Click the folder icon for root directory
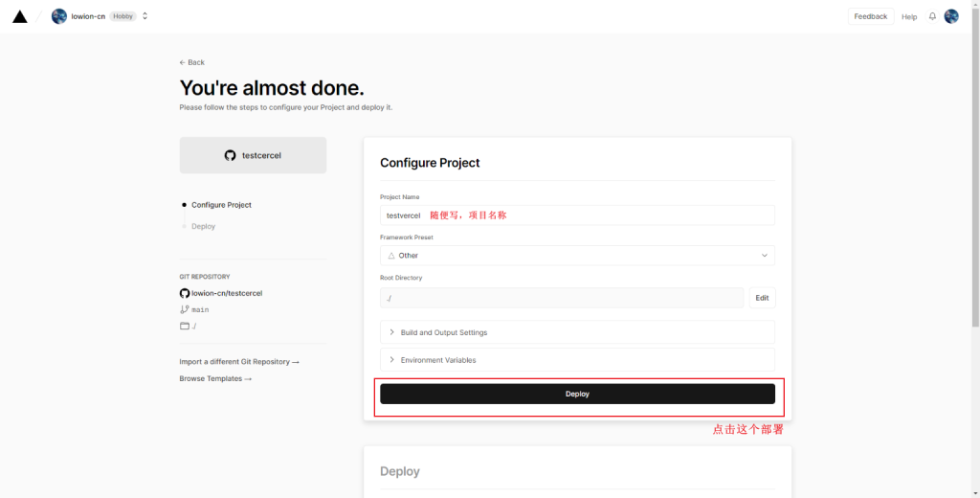The image size is (980, 498). click(185, 326)
